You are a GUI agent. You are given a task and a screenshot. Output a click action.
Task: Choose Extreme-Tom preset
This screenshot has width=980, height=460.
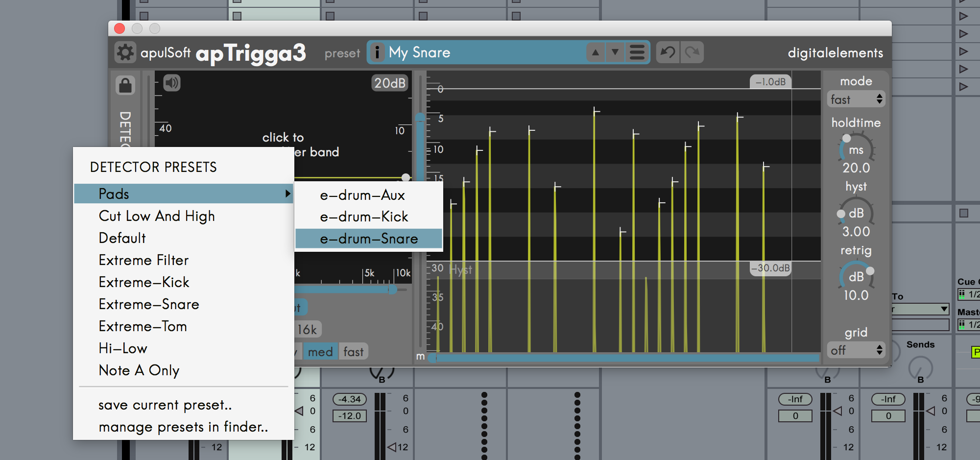click(x=143, y=326)
